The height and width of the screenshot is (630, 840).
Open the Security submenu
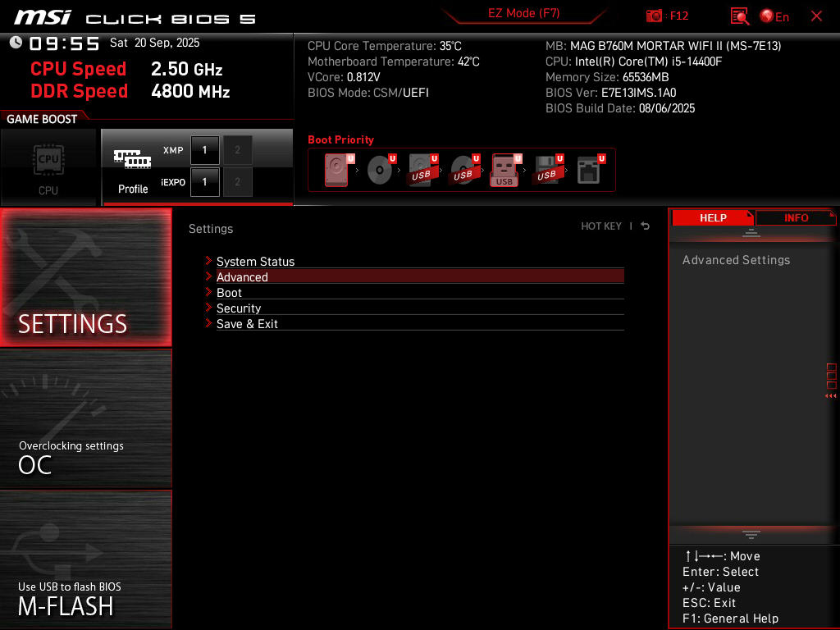pyautogui.click(x=420, y=308)
